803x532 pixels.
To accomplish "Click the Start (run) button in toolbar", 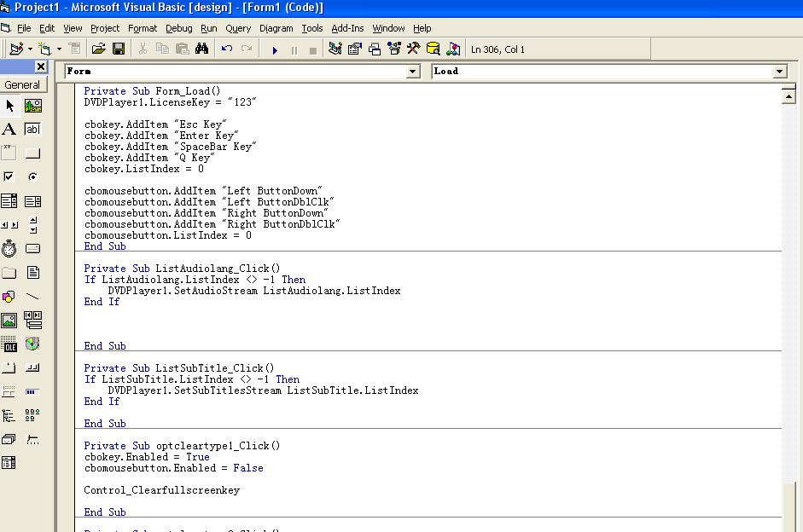I will click(x=275, y=49).
